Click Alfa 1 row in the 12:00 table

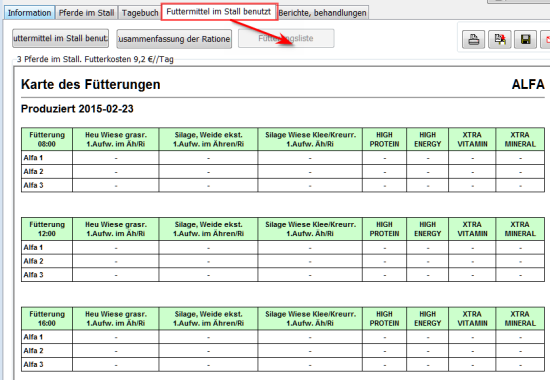283,247
